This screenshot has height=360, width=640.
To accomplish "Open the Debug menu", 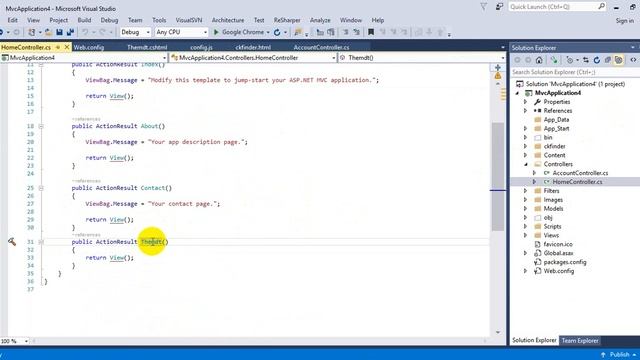I will click(109, 20).
